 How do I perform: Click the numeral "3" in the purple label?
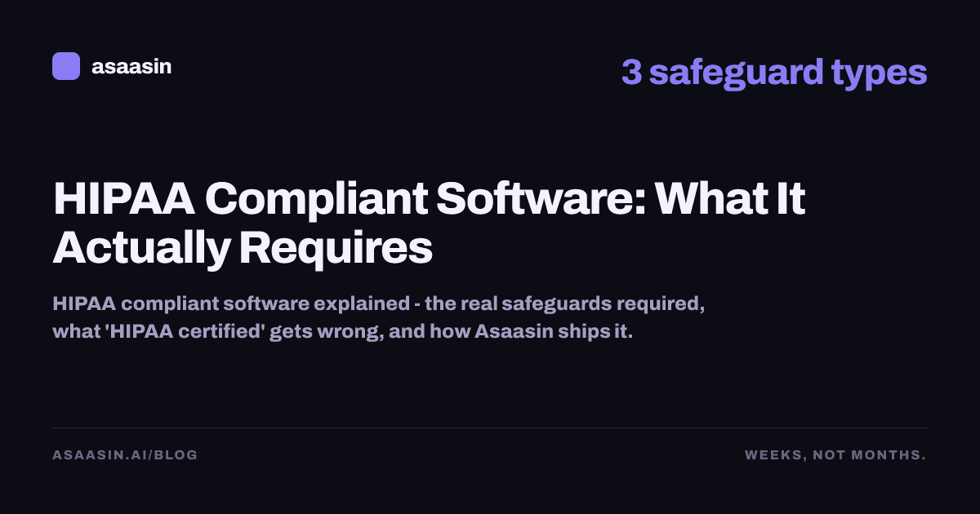631,72
